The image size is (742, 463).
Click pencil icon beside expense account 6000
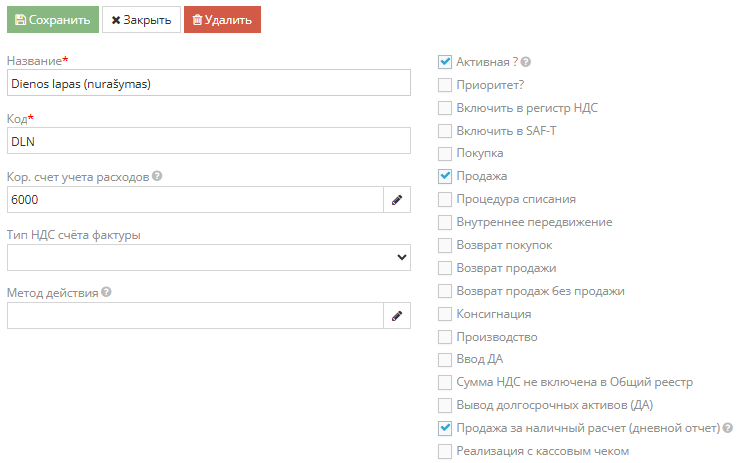tap(397, 200)
